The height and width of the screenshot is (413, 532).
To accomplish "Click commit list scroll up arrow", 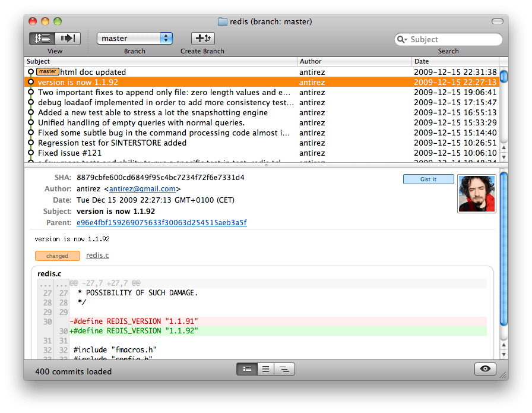I will tap(504, 148).
